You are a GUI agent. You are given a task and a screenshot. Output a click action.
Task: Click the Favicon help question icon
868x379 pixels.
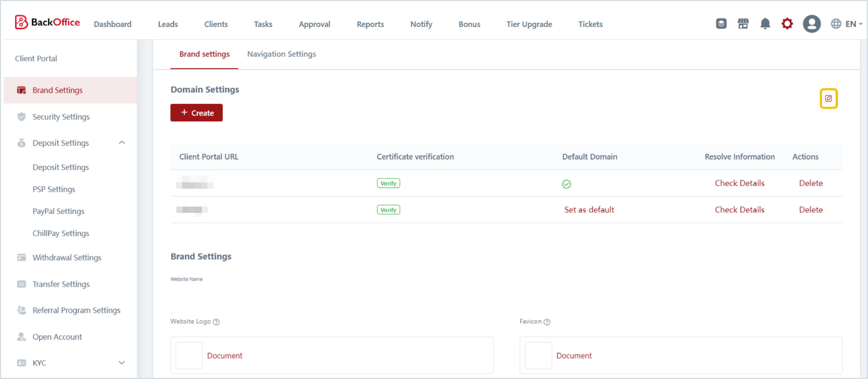coord(547,322)
